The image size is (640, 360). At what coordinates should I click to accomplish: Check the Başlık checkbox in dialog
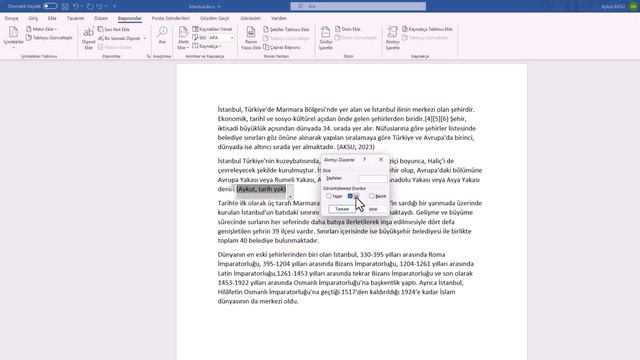pyautogui.click(x=371, y=196)
